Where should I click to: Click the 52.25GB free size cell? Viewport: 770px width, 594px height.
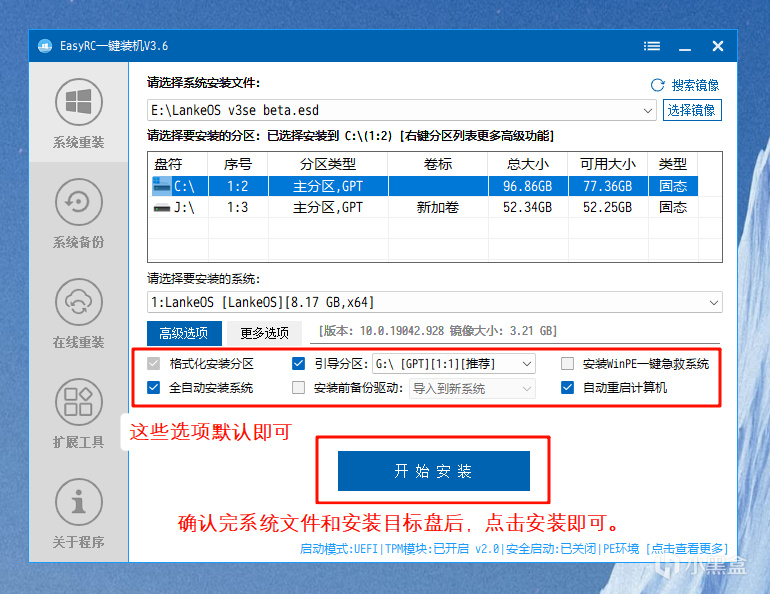click(608, 208)
